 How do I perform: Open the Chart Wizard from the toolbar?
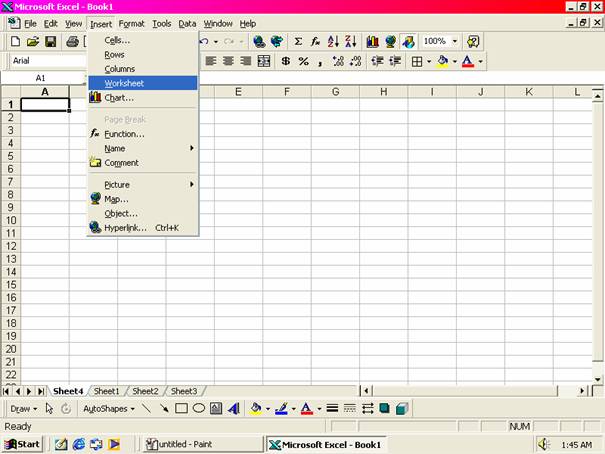pyautogui.click(x=372, y=42)
